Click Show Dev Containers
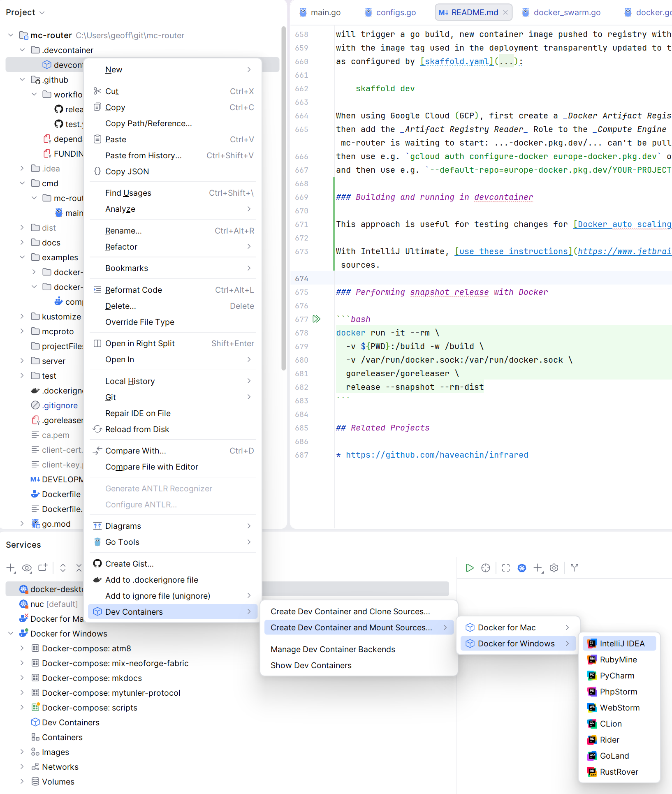The width and height of the screenshot is (672, 794). pyautogui.click(x=359, y=665)
